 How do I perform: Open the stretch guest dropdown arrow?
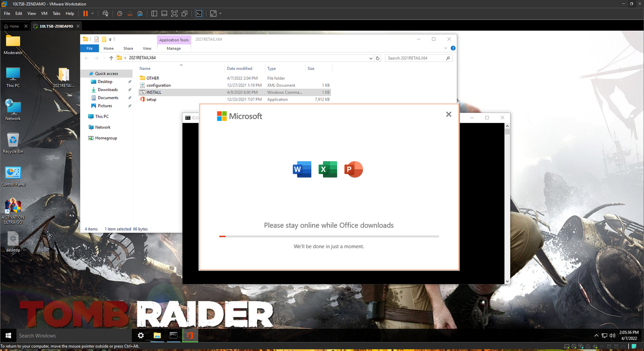click(220, 14)
